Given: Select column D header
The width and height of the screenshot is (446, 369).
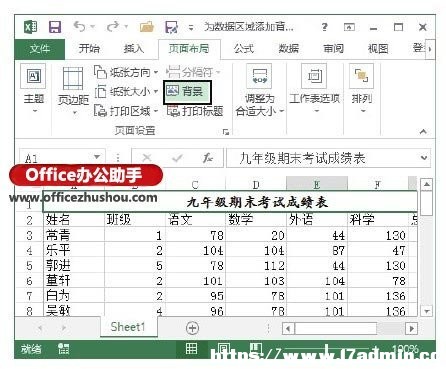Looking at the screenshot, I should point(256,184).
